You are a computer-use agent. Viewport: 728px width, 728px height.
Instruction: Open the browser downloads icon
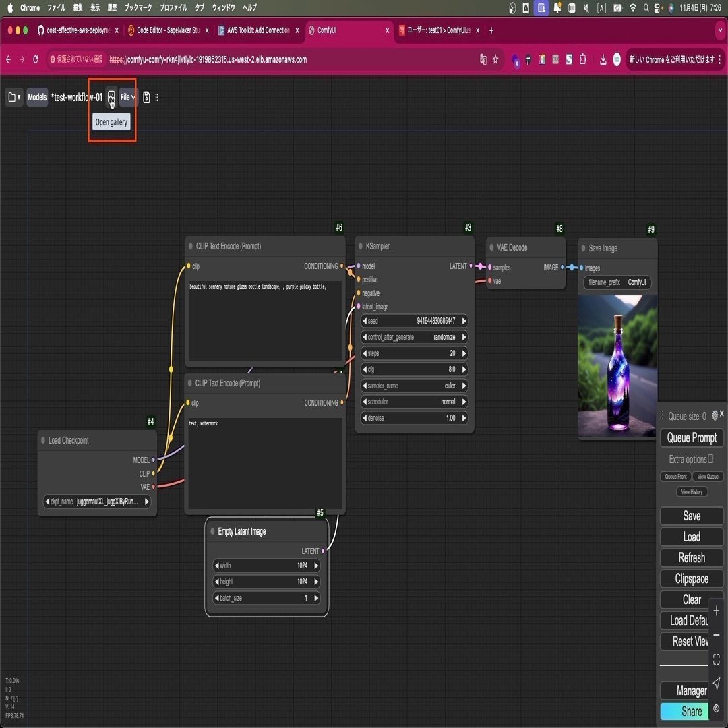point(603,59)
